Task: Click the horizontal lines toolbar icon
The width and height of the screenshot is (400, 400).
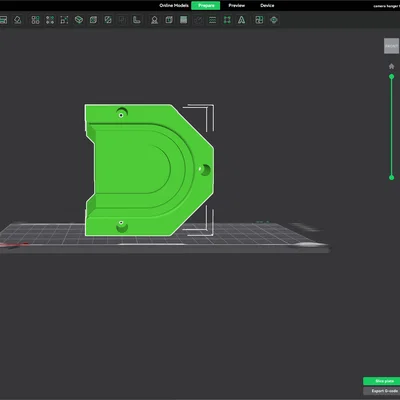Action: point(212,20)
